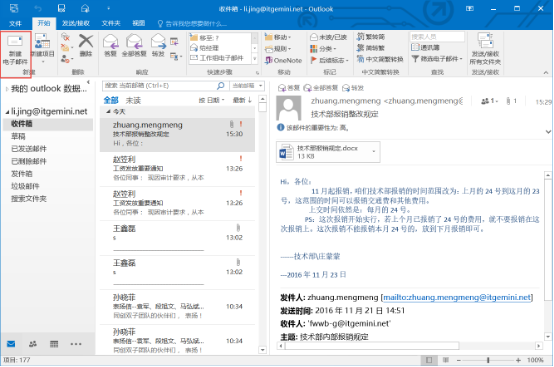Open People view in bottom navigation bar
The width and height of the screenshot is (554, 367).
click(33, 344)
